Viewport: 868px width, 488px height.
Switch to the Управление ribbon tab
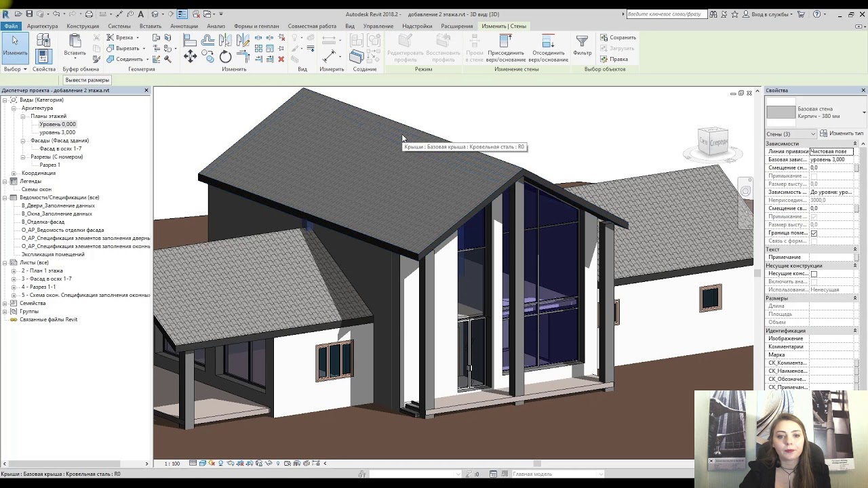(378, 26)
